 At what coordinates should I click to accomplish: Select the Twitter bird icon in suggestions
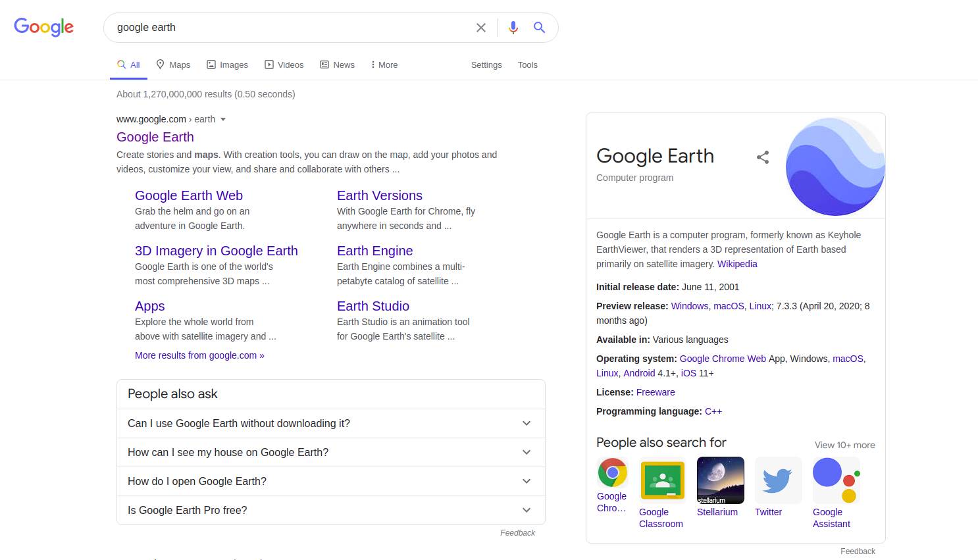click(x=778, y=480)
